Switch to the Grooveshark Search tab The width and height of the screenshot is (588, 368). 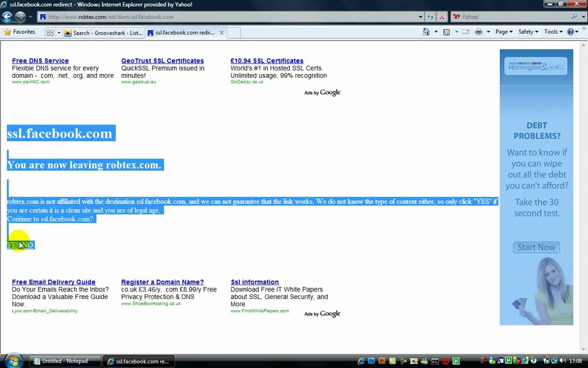(x=104, y=33)
